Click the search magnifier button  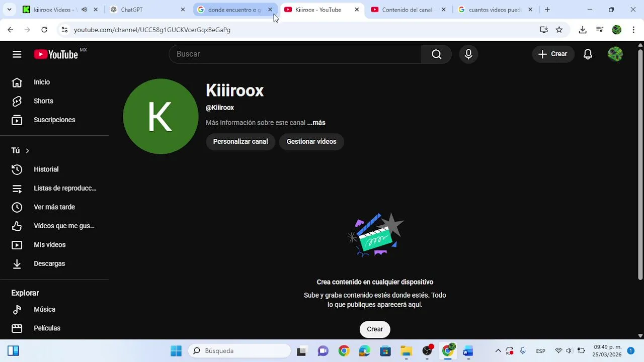(x=436, y=54)
